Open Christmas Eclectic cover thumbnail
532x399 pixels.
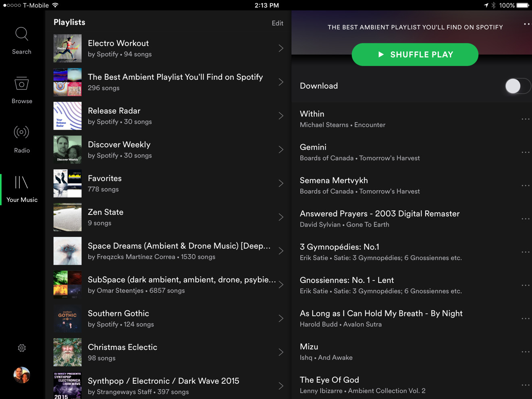(67, 352)
